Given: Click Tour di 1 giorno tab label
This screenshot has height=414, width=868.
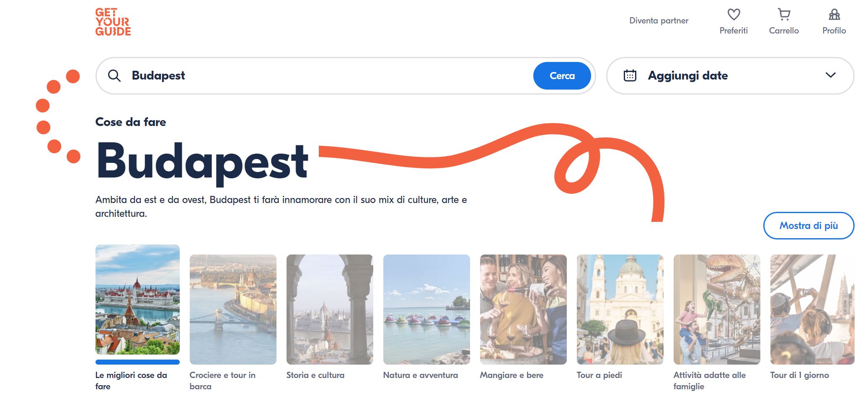Looking at the screenshot, I should point(799,375).
